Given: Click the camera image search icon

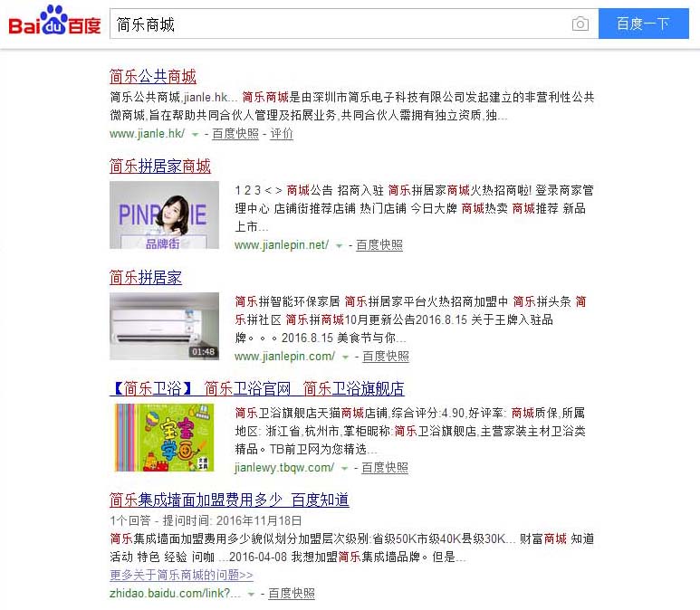Looking at the screenshot, I should coord(580,24).
